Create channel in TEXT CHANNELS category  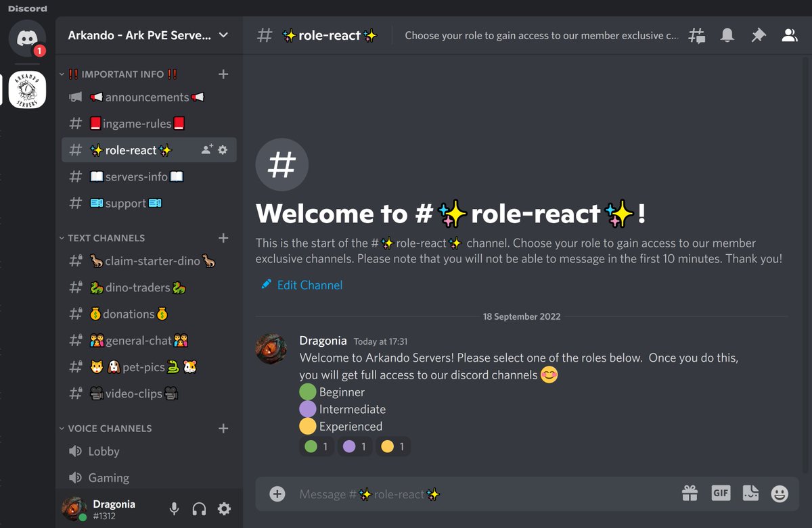pyautogui.click(x=224, y=238)
